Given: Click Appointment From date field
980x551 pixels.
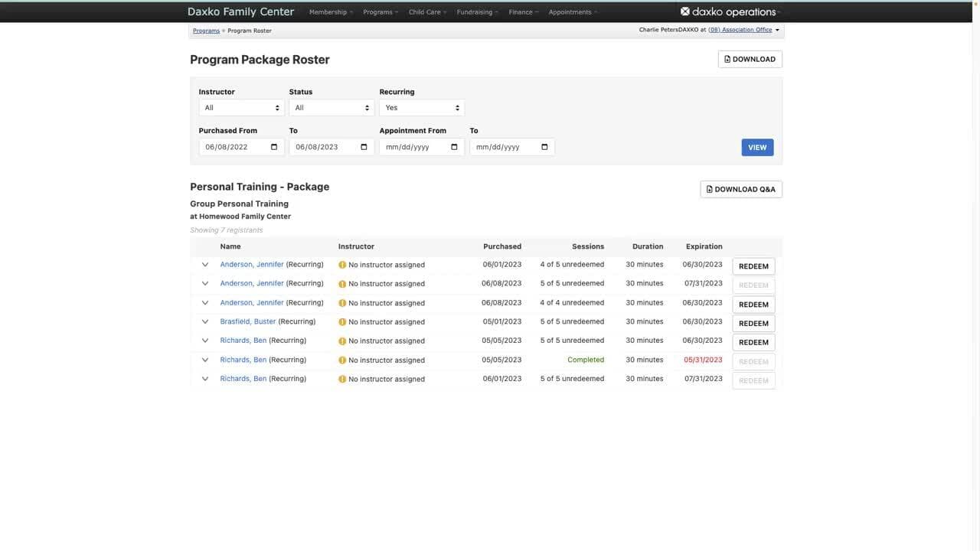Looking at the screenshot, I should click(x=422, y=147).
